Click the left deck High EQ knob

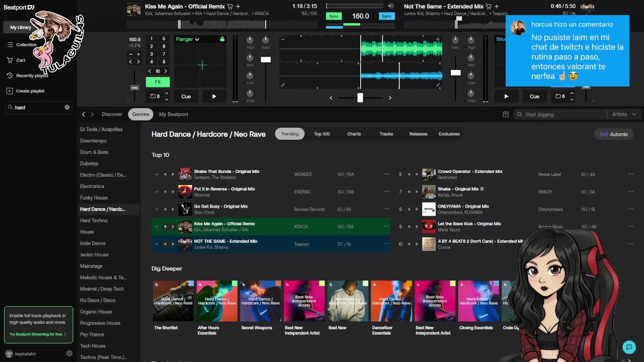(250, 40)
